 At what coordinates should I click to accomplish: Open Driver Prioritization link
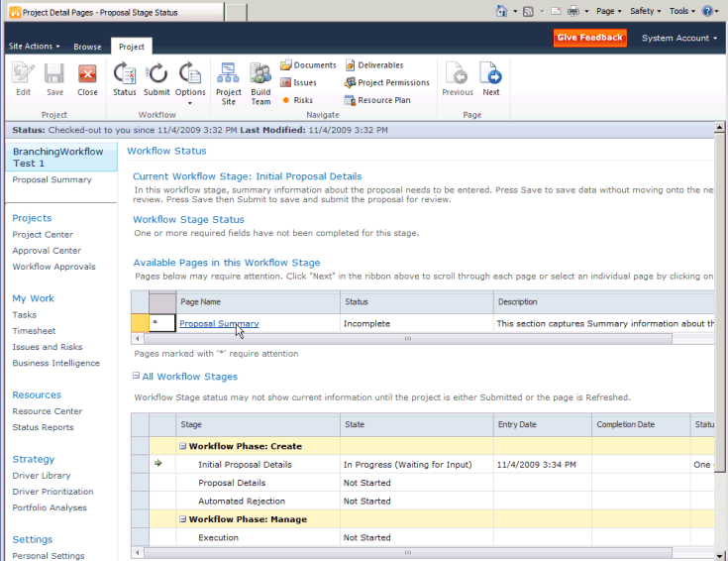(52, 492)
